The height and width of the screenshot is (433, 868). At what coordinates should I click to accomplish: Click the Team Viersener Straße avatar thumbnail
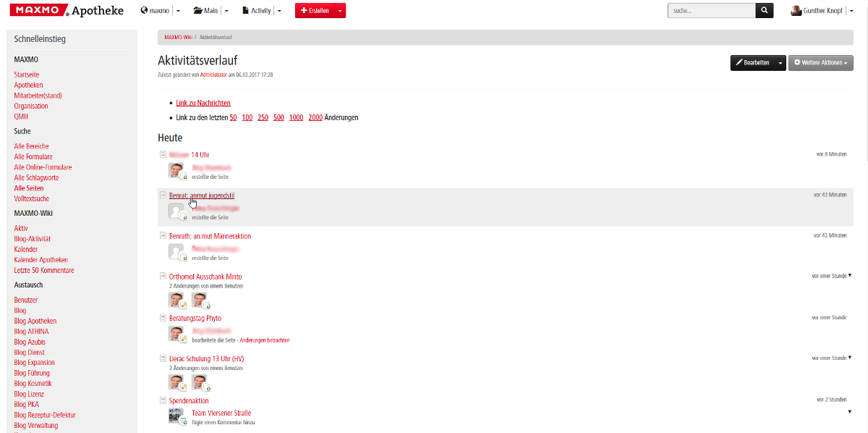(x=176, y=416)
